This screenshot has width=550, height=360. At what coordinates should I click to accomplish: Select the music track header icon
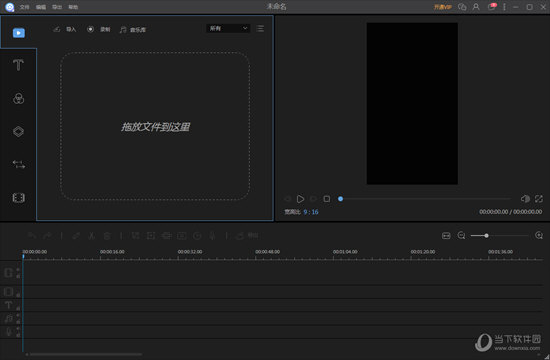click(x=8, y=318)
